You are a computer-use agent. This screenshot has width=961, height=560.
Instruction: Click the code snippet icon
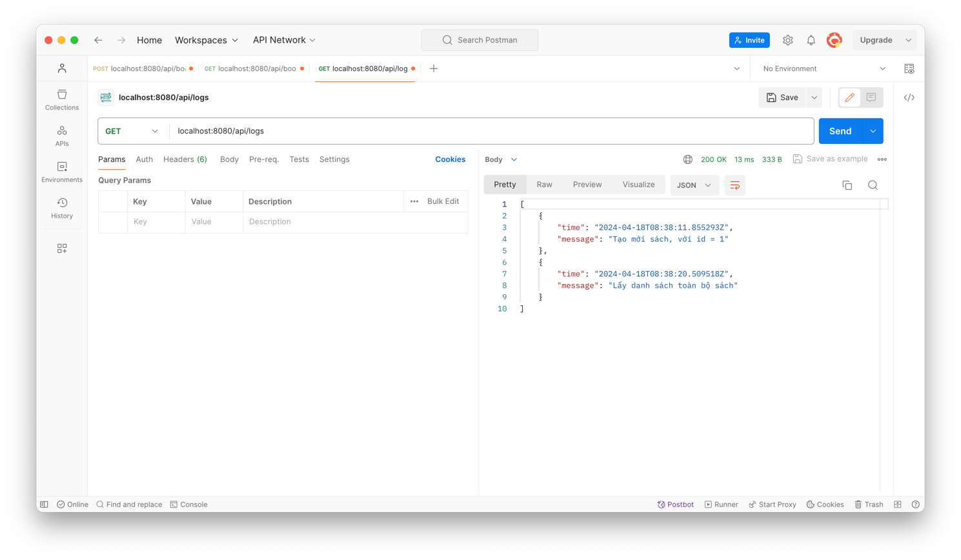[909, 97]
